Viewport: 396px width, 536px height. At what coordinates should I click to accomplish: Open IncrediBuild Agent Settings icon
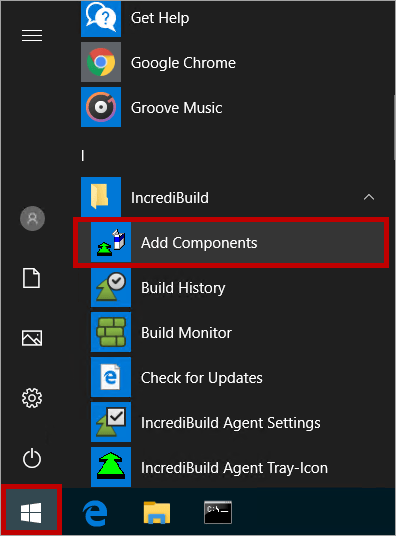pyautogui.click(x=111, y=422)
